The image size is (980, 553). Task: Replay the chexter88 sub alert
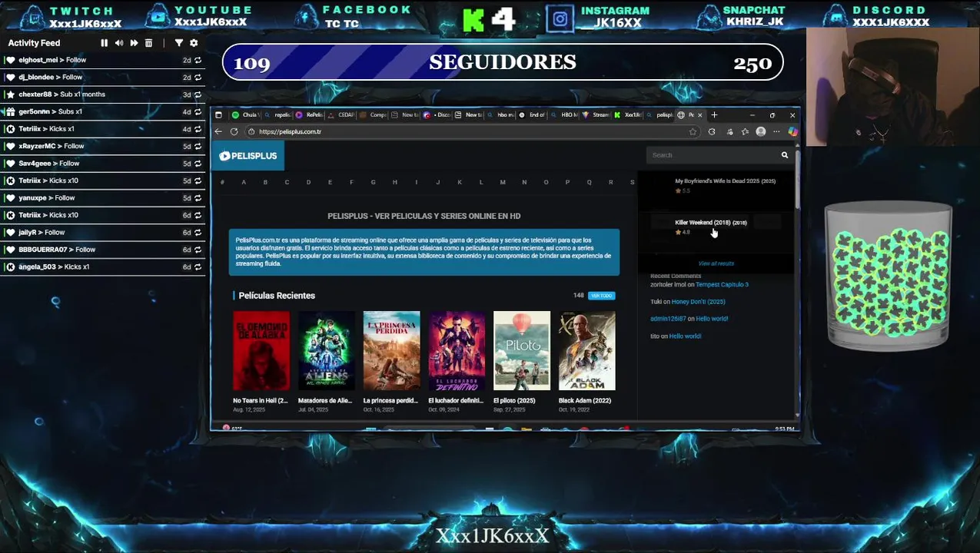point(198,94)
